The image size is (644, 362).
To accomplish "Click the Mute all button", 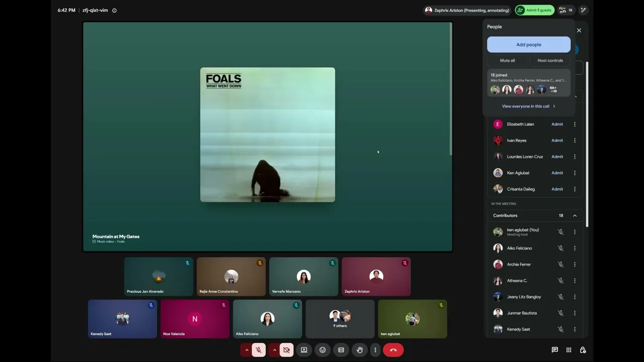I will point(507,60).
